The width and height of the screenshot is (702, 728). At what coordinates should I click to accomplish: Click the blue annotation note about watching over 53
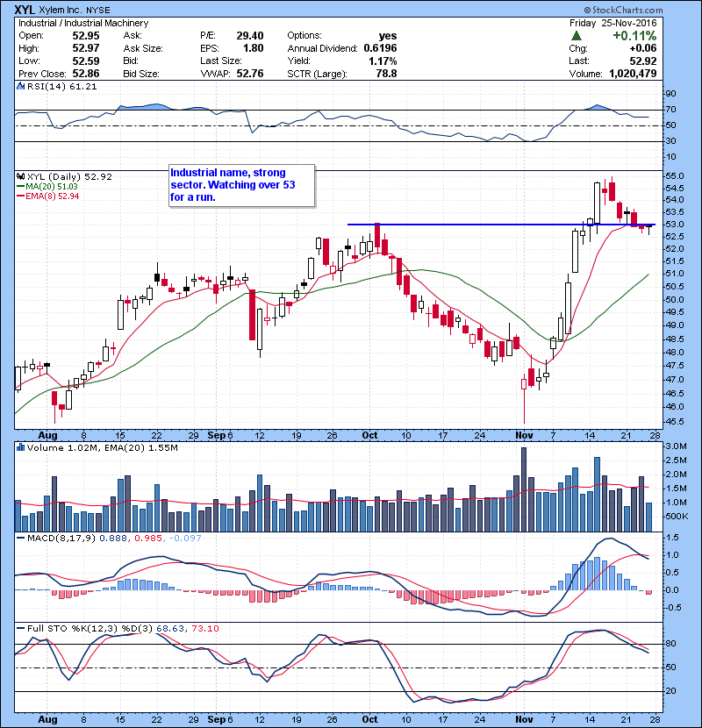coord(241,185)
